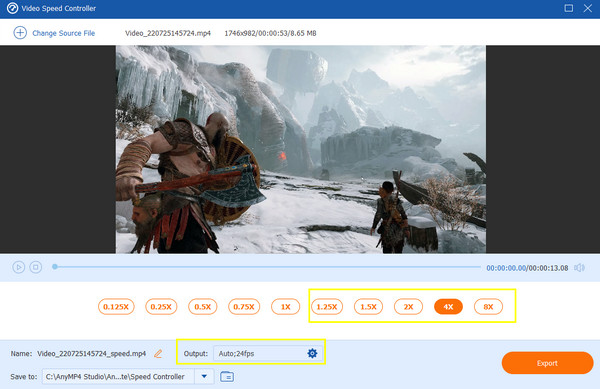Open output settings via gear icon
Image resolution: width=600 pixels, height=389 pixels.
coord(312,353)
